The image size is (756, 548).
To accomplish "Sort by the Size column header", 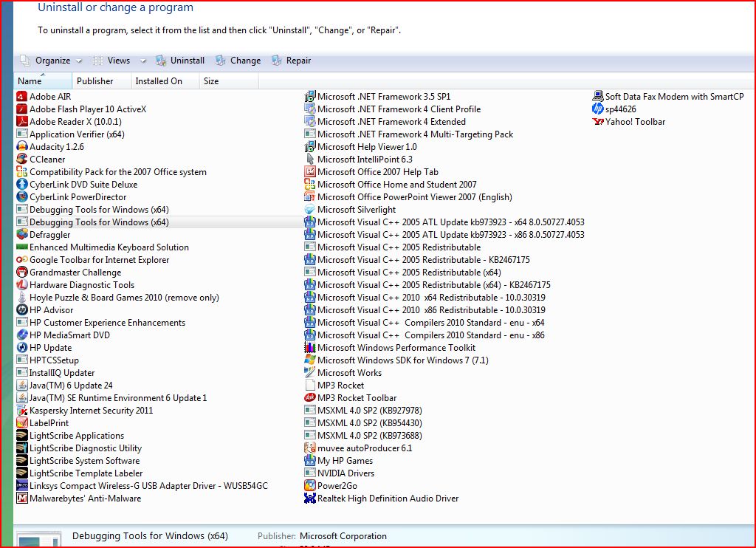I will pos(229,81).
